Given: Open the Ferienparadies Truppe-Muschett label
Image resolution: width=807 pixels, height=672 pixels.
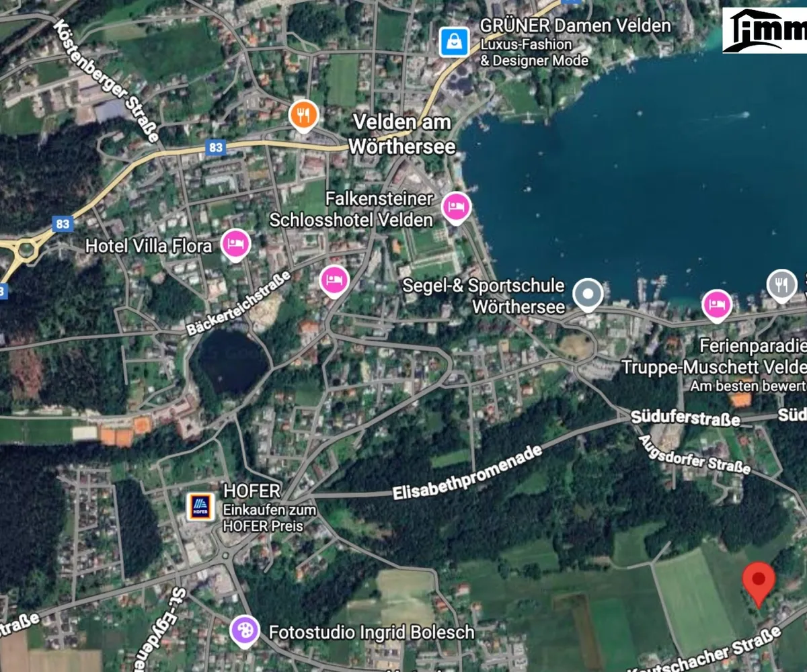Looking at the screenshot, I should coord(713,357).
